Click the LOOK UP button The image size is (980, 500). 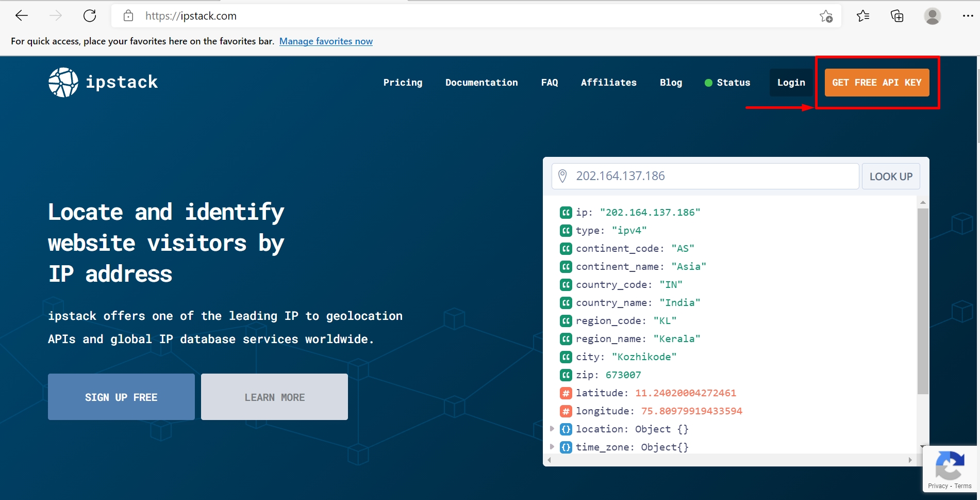click(891, 176)
